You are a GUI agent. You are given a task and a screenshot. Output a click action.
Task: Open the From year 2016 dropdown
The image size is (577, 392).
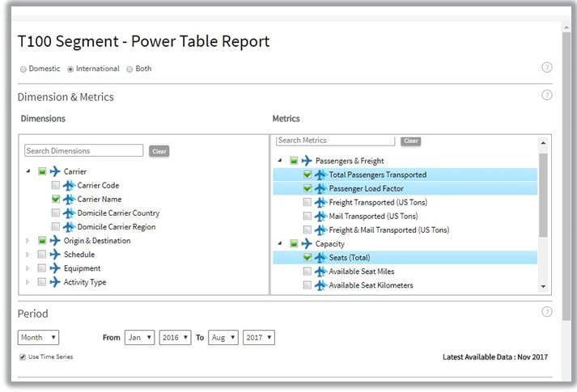pyautogui.click(x=175, y=337)
